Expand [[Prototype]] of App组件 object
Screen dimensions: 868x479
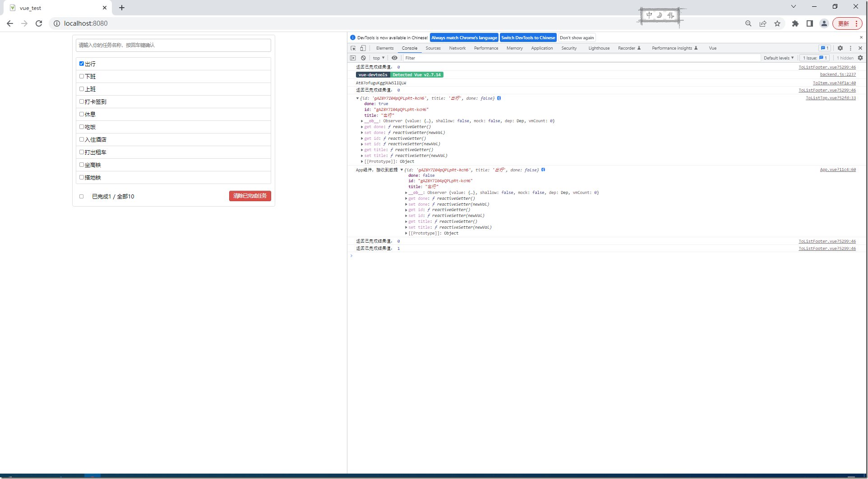point(406,233)
